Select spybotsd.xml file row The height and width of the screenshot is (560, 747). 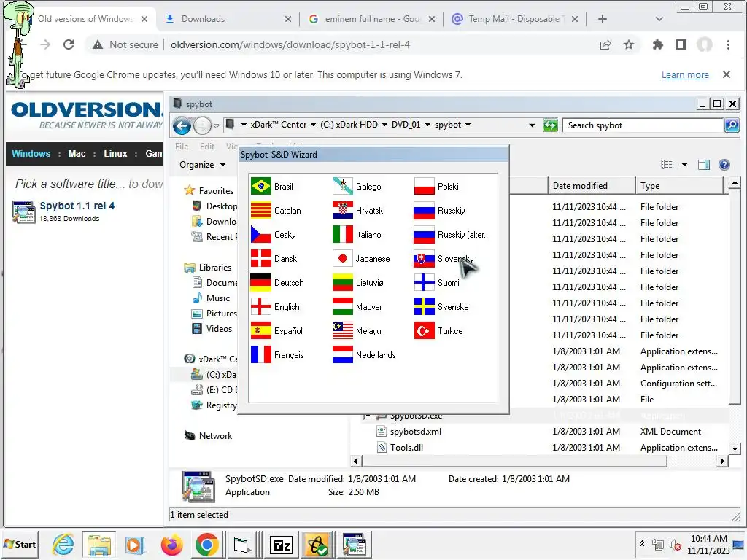[539, 432]
